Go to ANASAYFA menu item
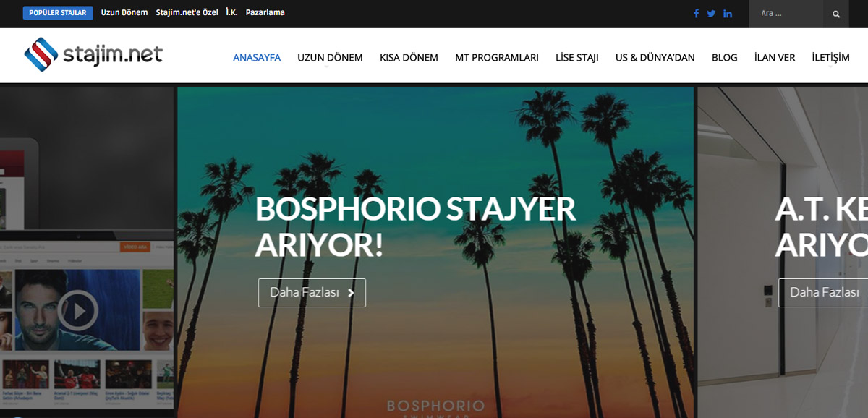868x418 pixels. pyautogui.click(x=257, y=58)
